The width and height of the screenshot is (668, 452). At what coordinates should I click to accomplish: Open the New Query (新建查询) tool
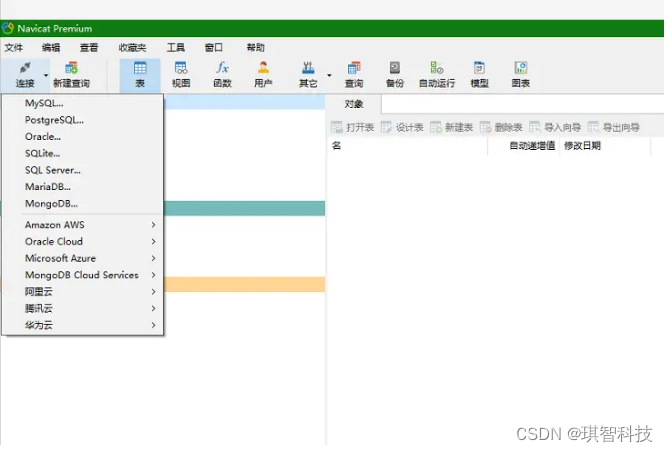71,75
